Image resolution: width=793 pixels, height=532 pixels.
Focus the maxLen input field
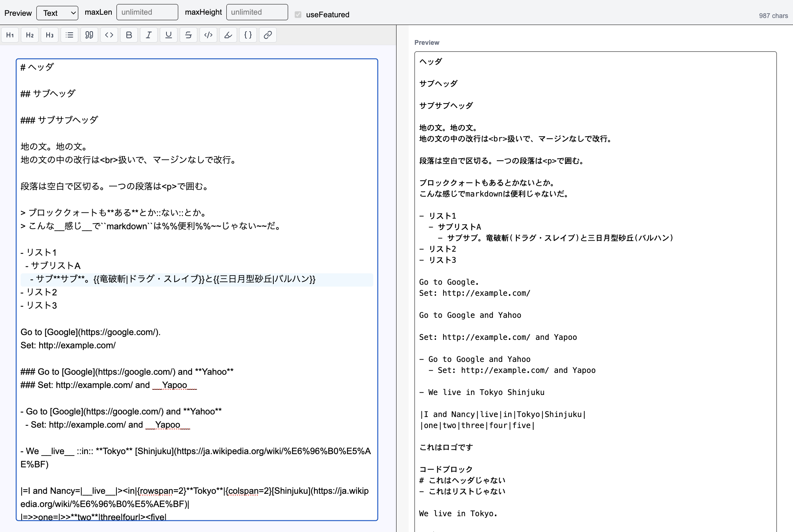tap(147, 12)
